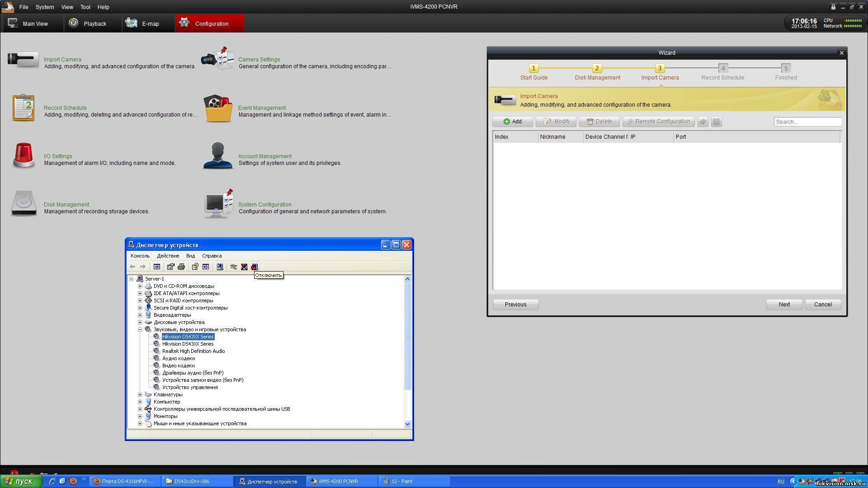868x488 pixels.
Task: Click the RU language indicator in tray
Action: point(781,482)
